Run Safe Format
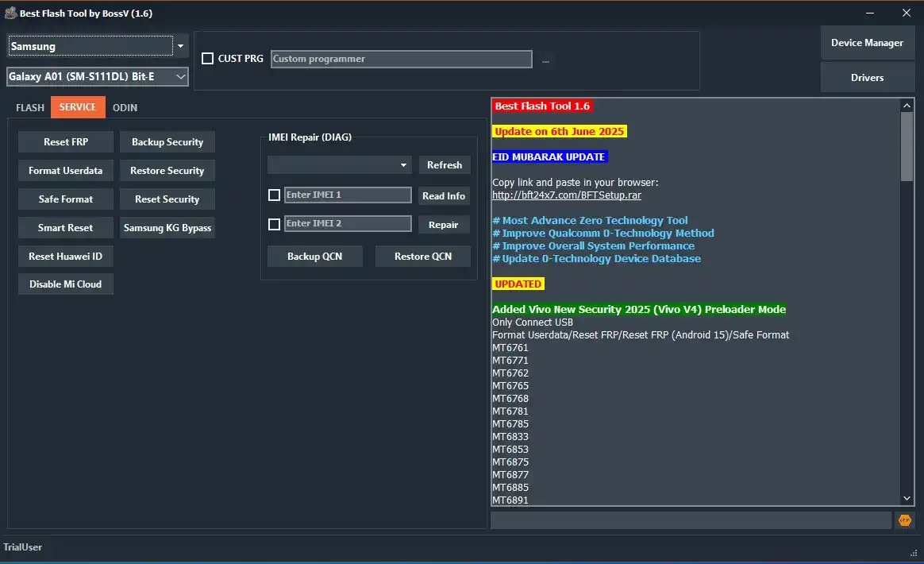This screenshot has height=564, width=924. (65, 199)
